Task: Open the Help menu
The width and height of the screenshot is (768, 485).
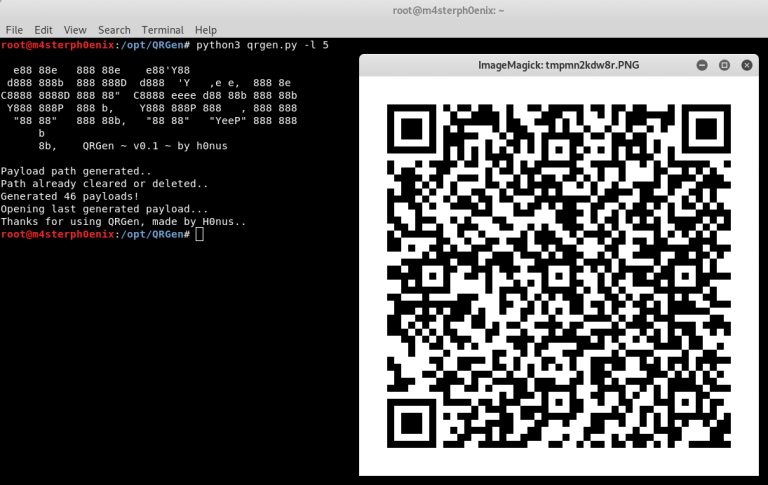Action: pos(206,30)
